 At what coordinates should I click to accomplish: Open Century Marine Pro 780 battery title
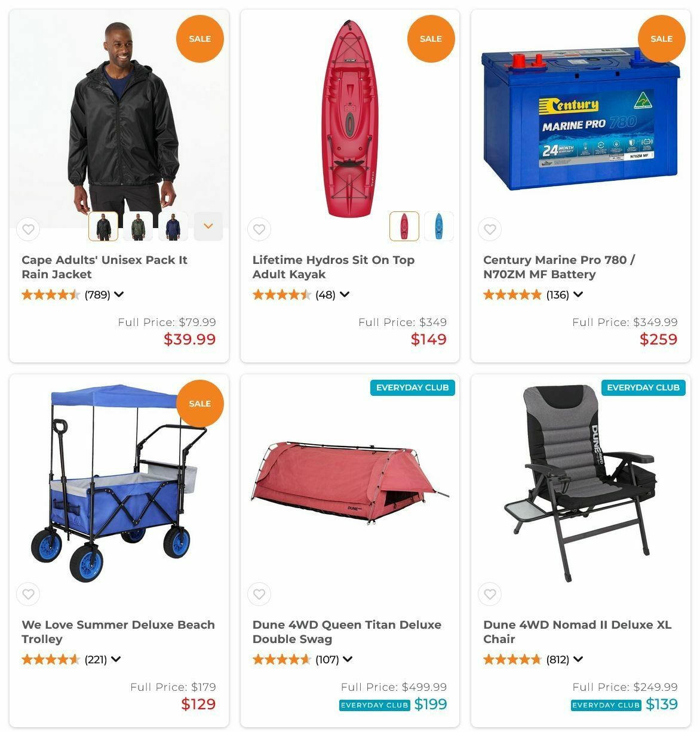[x=559, y=267]
